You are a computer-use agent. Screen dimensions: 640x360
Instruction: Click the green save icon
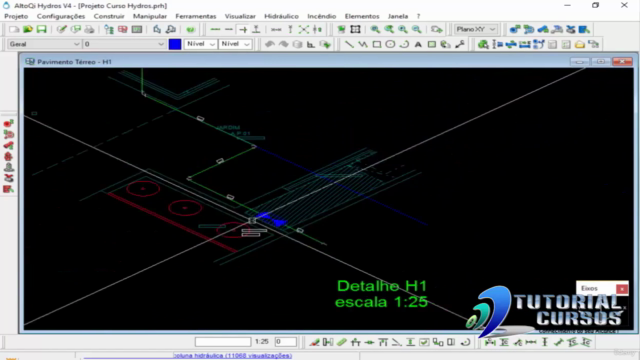click(41, 29)
